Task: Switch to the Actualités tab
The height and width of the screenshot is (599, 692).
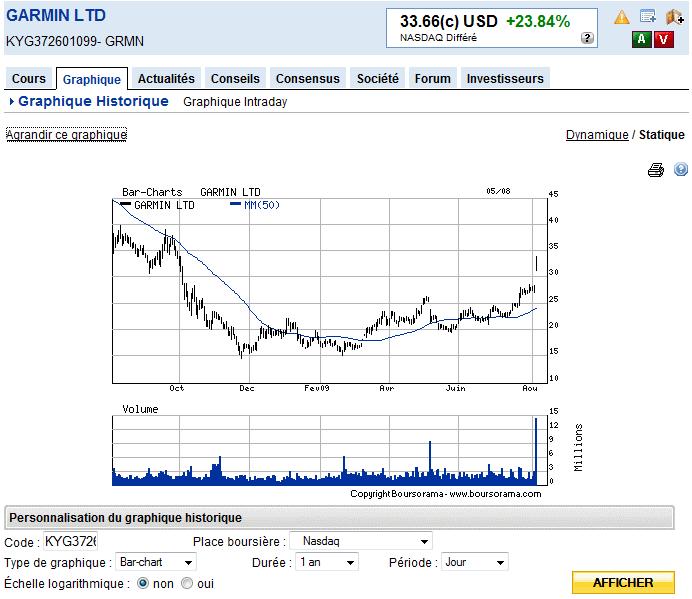Action: point(166,79)
